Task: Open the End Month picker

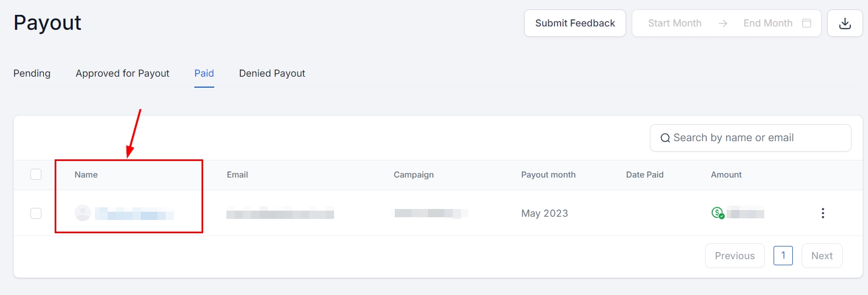Action: coord(768,23)
